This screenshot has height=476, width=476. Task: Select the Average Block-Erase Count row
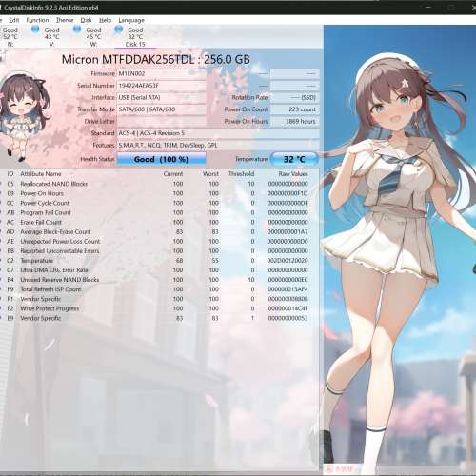point(155,231)
